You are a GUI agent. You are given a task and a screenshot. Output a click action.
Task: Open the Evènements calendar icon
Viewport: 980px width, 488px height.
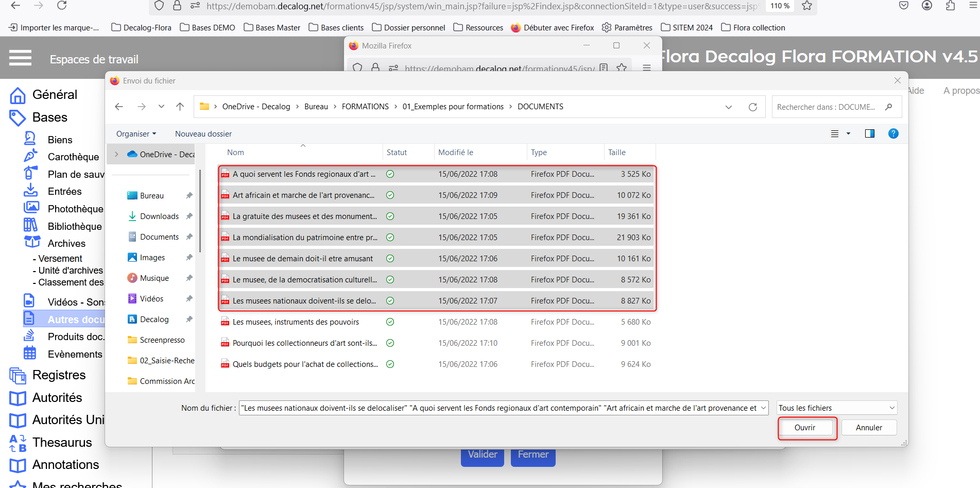click(x=30, y=354)
